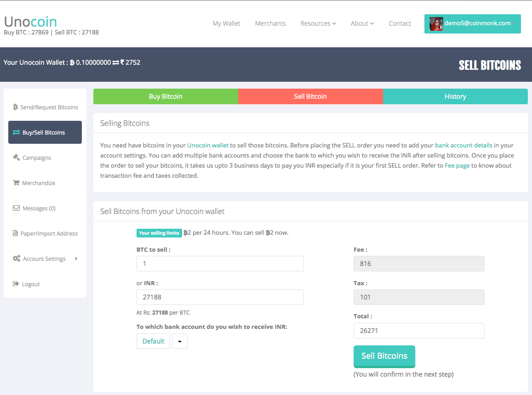Focus the BTC to sell field
532x395 pixels.
220,264
